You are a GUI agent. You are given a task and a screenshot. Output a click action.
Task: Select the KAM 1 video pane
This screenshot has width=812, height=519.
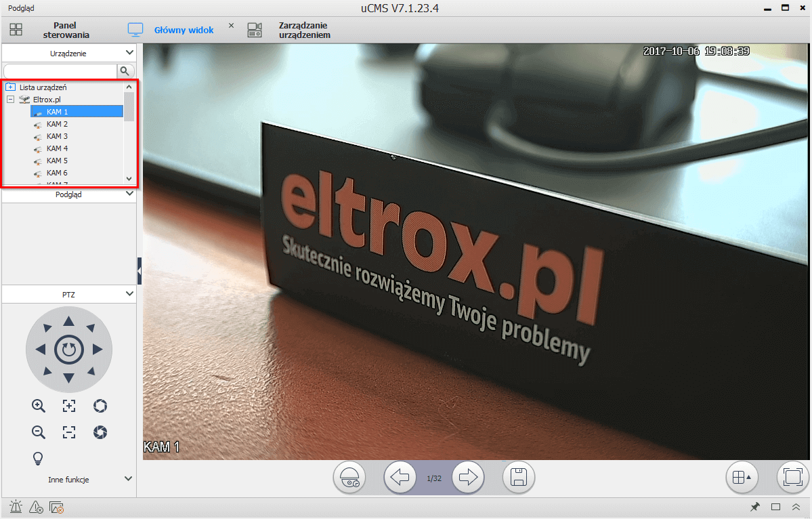476,252
